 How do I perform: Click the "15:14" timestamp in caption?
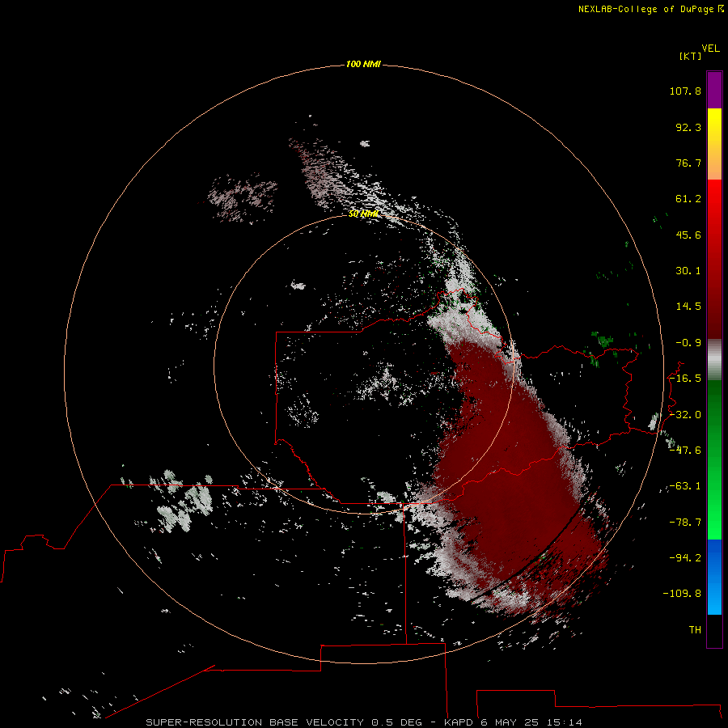564,722
